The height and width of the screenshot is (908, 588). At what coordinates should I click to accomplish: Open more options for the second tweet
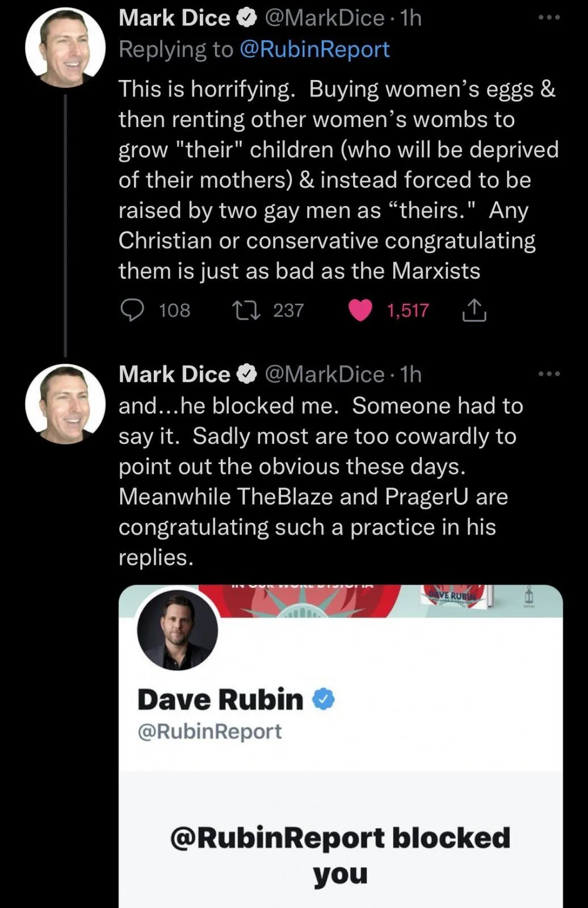pyautogui.click(x=549, y=374)
